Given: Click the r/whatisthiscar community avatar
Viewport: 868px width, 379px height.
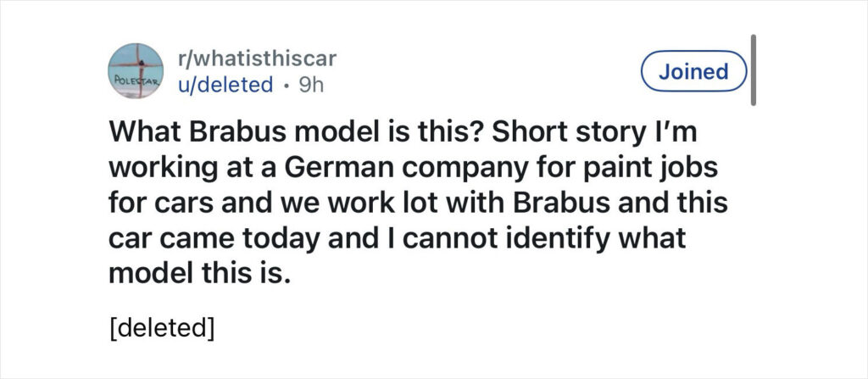Looking at the screenshot, I should (136, 70).
